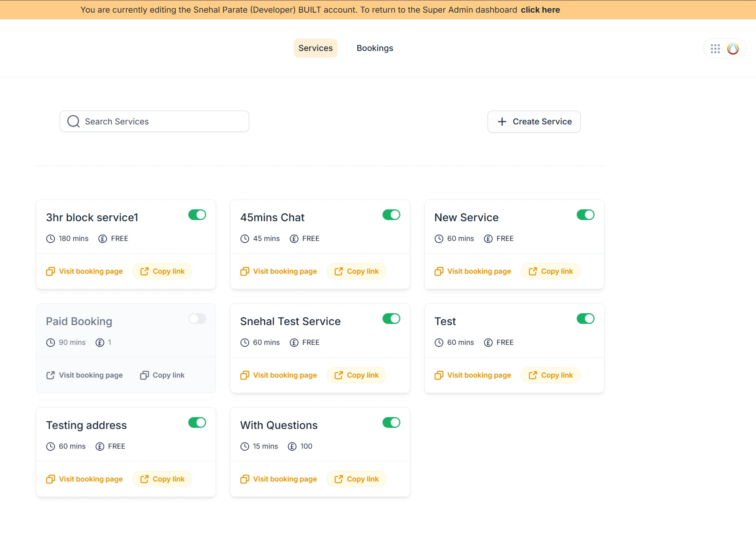Disable the Test service toggle
756x540 pixels.
[x=585, y=319]
